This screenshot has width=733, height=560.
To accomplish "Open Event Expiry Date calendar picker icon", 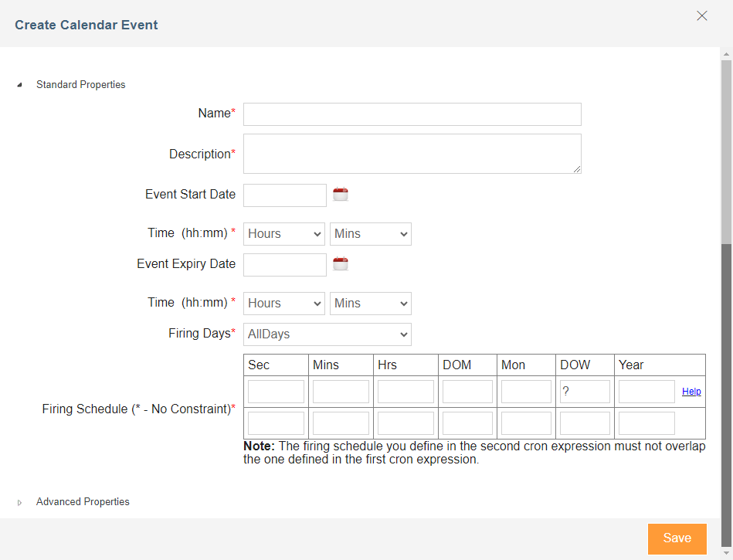I will click(341, 263).
